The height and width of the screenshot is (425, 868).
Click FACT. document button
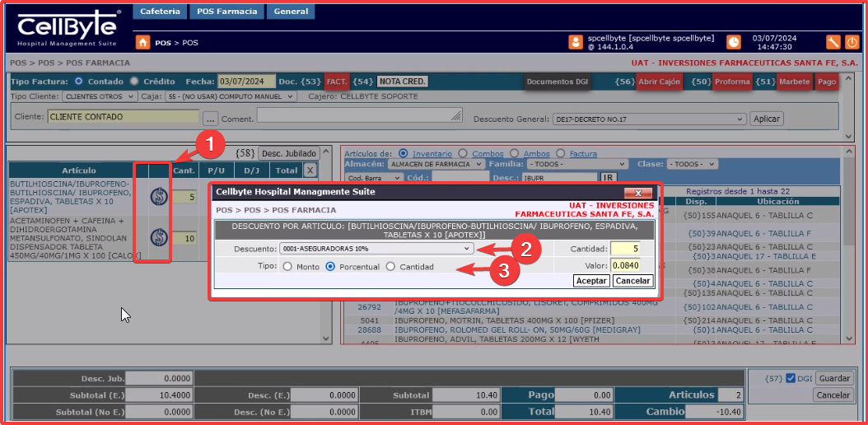(337, 82)
